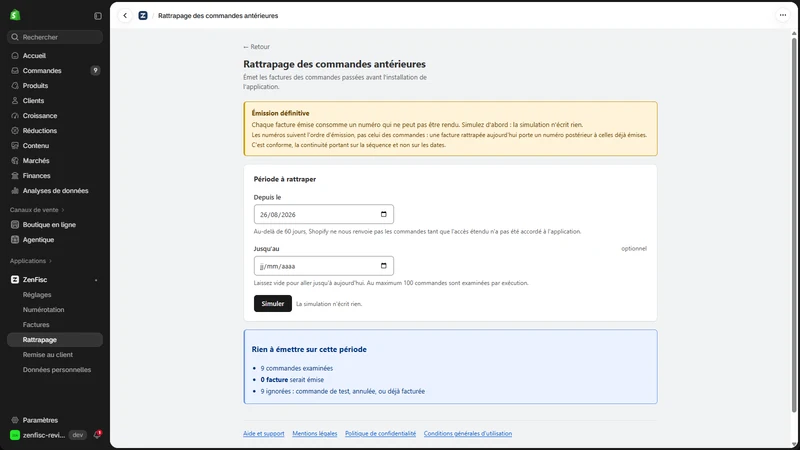The height and width of the screenshot is (450, 800).
Task: Click the Produits tag icon
Action: tap(15, 86)
